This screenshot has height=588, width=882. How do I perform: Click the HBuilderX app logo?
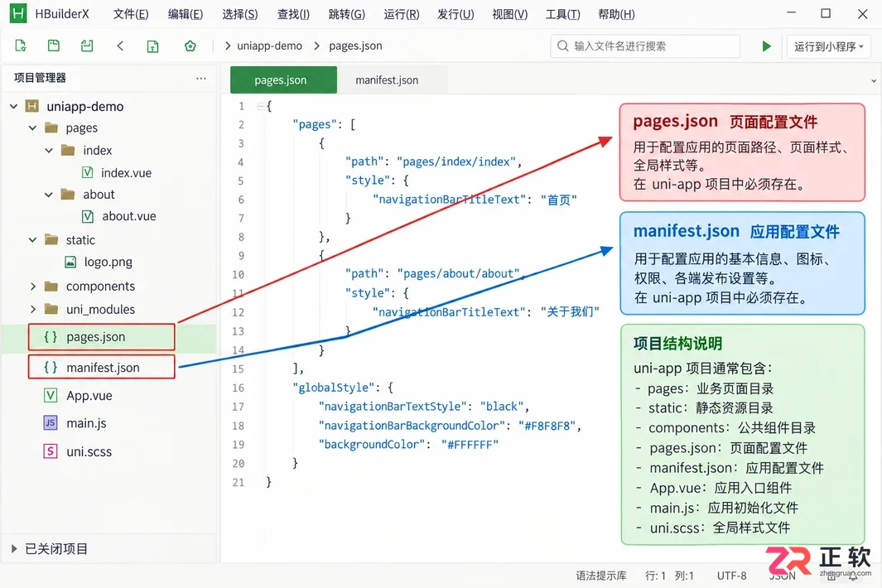[x=18, y=13]
